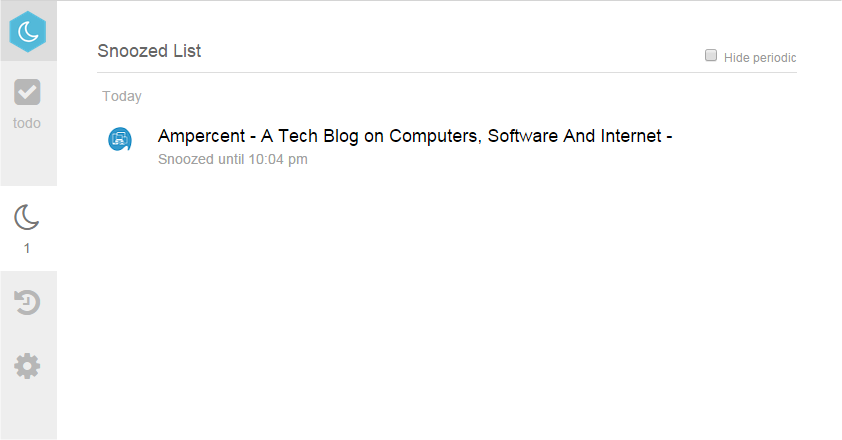Open the Ampercent Tech Blog snoozed link
This screenshot has width=842, height=440.
415,136
